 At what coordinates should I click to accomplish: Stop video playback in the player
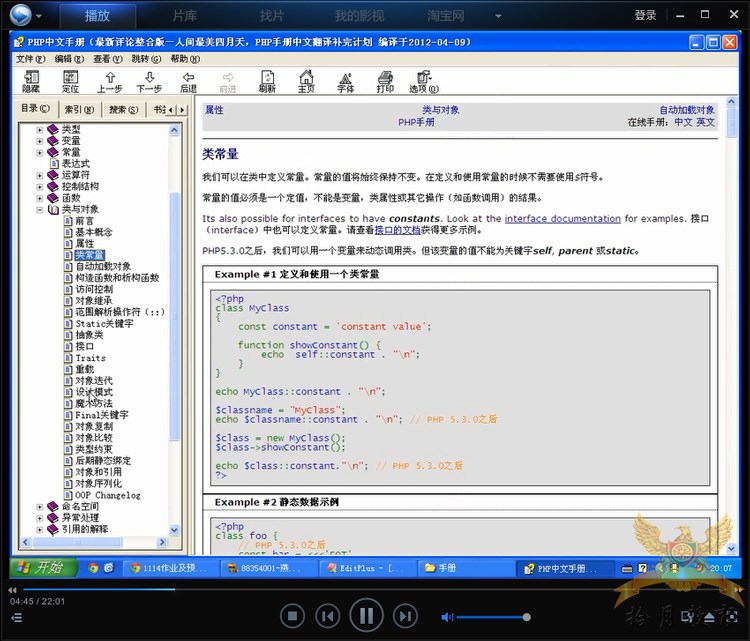(292, 615)
